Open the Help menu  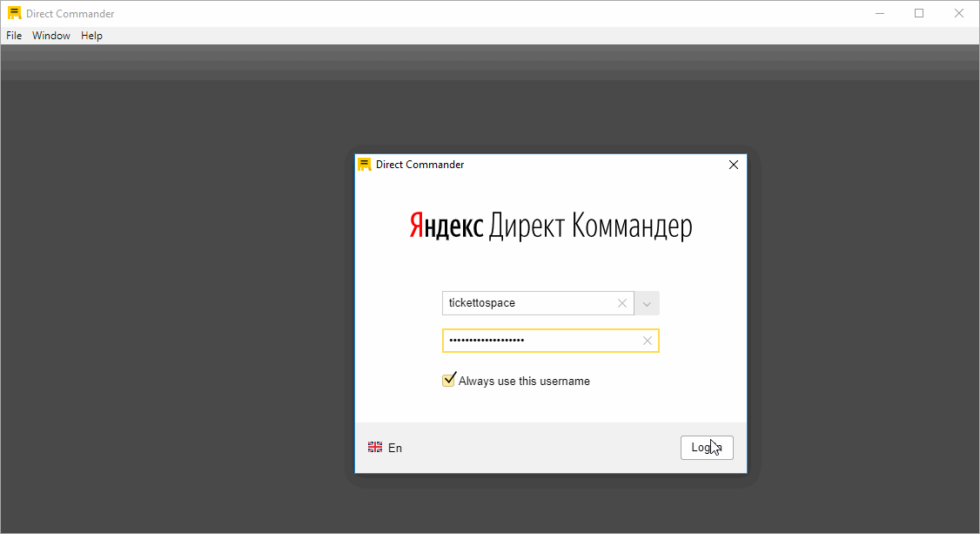pyautogui.click(x=91, y=36)
